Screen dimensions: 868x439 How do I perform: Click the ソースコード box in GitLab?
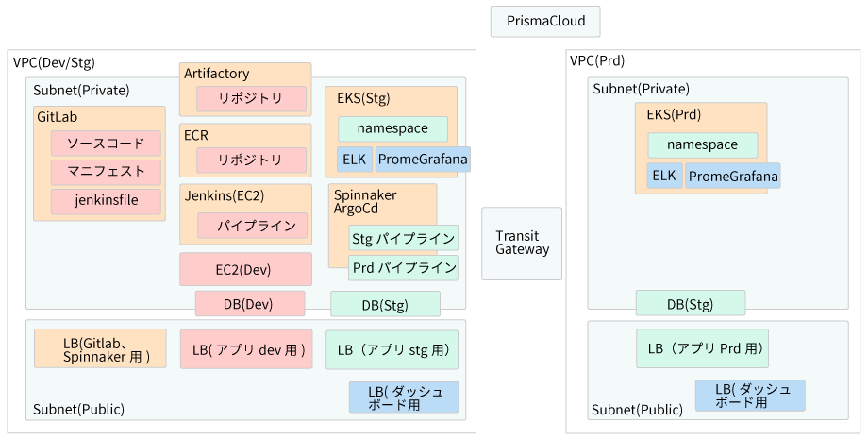pos(107,144)
